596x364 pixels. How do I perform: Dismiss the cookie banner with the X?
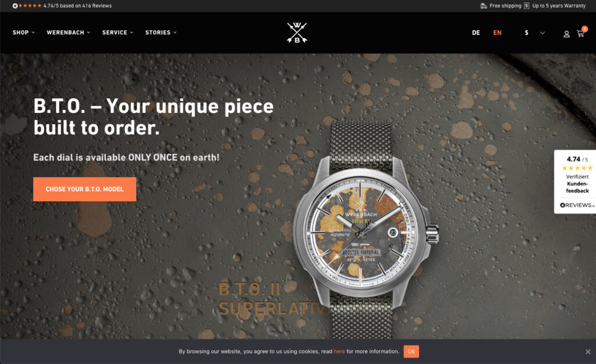588,352
